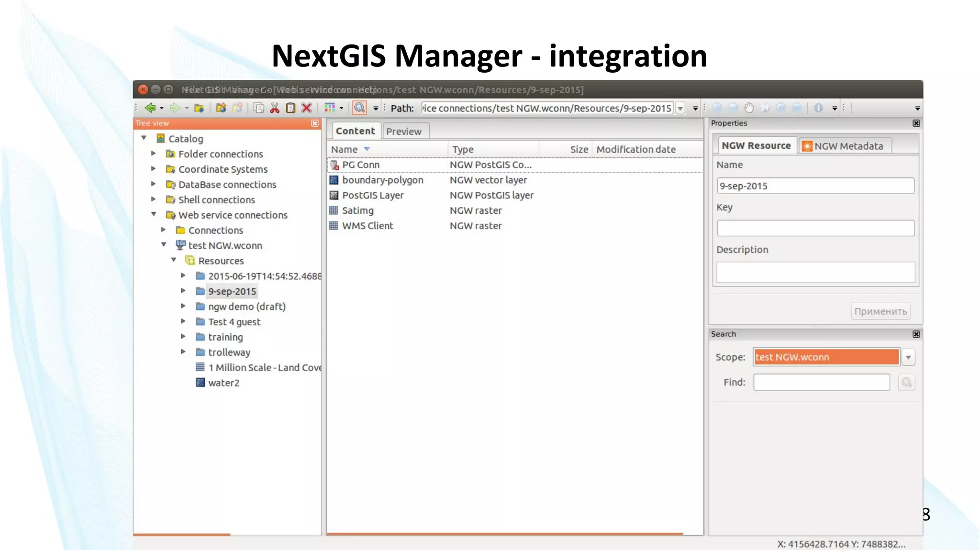Screen dimensions: 980x550
Task: Click the full extent globe icon
Action: (765, 108)
